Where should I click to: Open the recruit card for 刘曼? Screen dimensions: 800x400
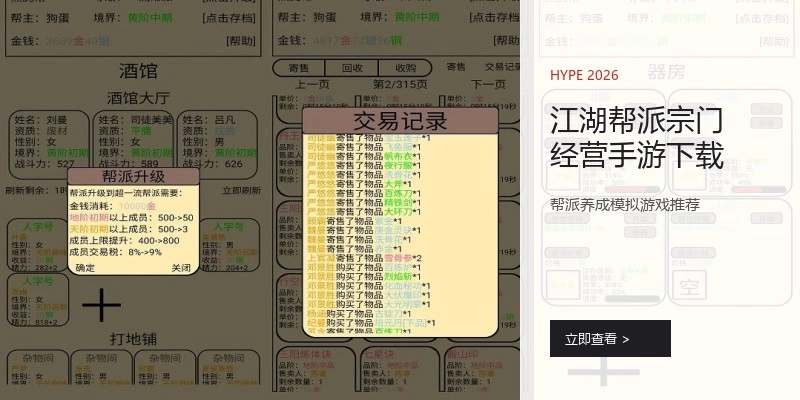[x=49, y=144]
